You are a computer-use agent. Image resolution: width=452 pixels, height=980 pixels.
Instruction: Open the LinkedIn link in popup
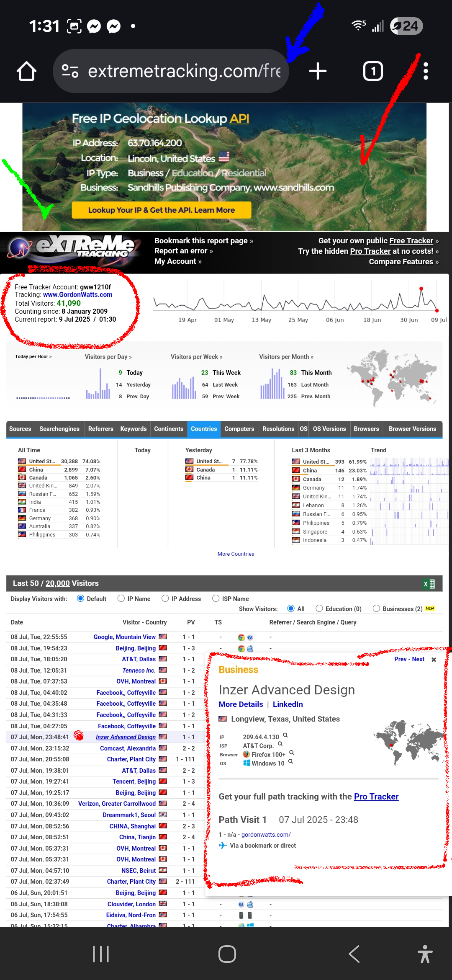288,704
